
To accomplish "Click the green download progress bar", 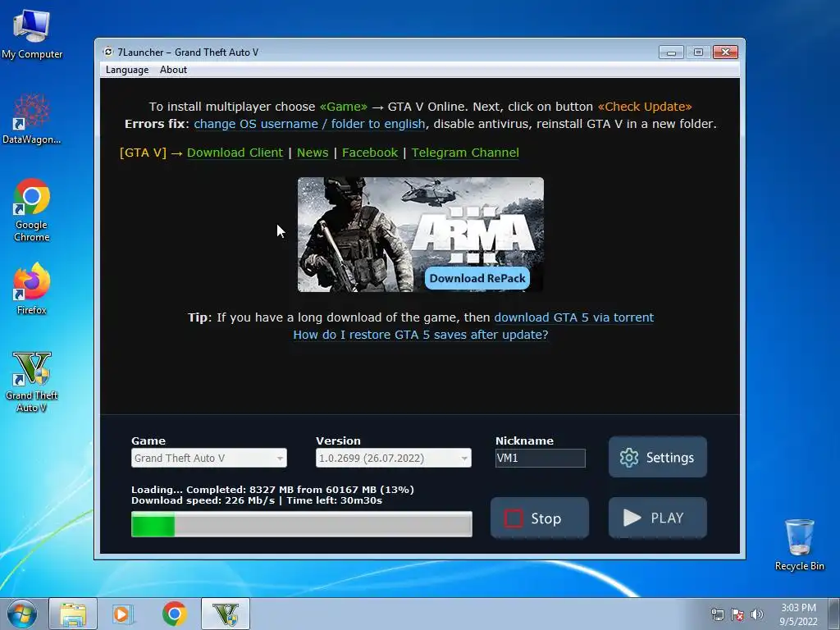I will tap(302, 524).
